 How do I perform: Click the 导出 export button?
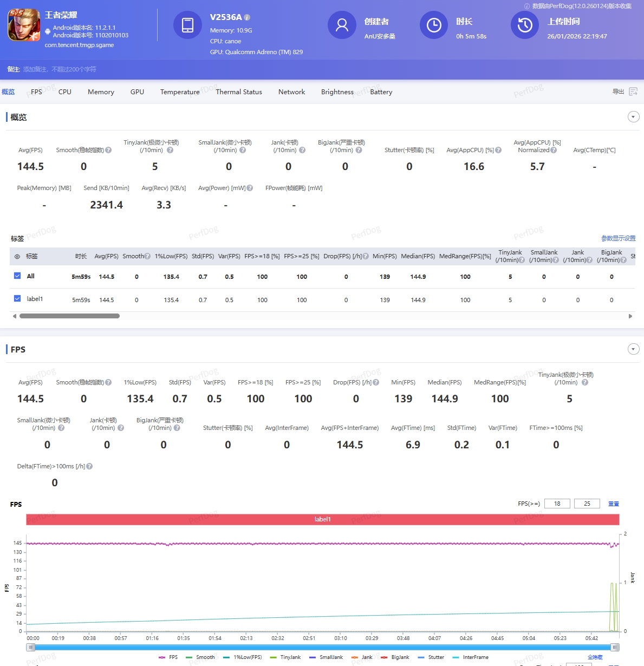pos(625,92)
